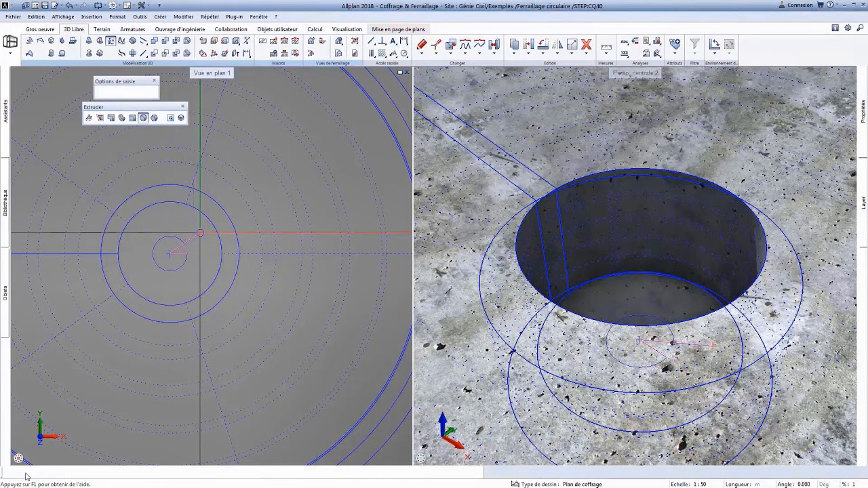Click the red pen Modifier tool icon

point(422,45)
